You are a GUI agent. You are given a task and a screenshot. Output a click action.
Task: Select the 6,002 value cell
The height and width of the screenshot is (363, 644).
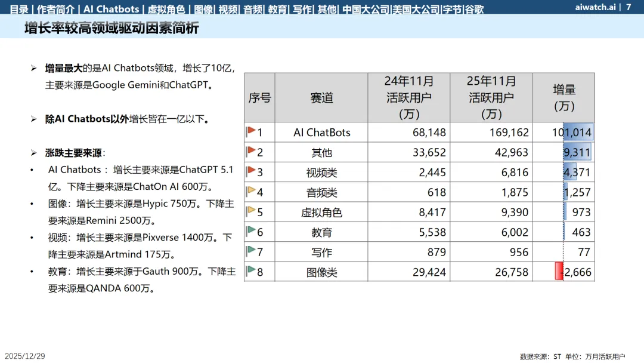(x=491, y=232)
